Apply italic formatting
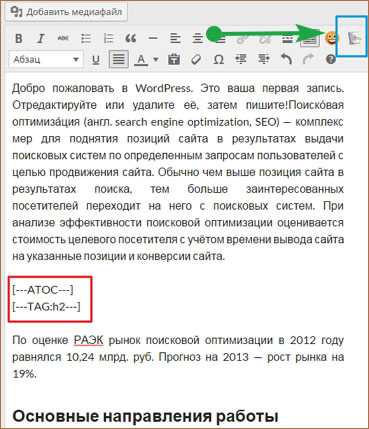This screenshot has height=429, width=369. pos(41,38)
